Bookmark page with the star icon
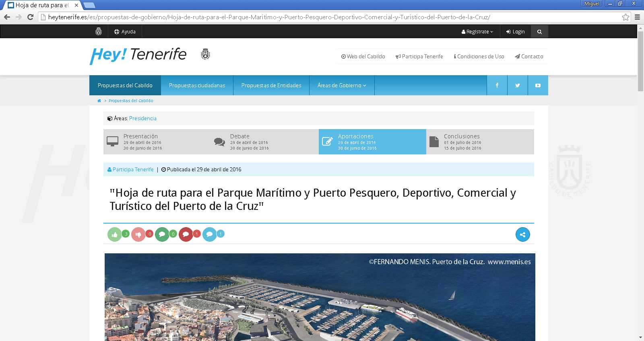Screen dimensions: 644x341 (x=625, y=17)
